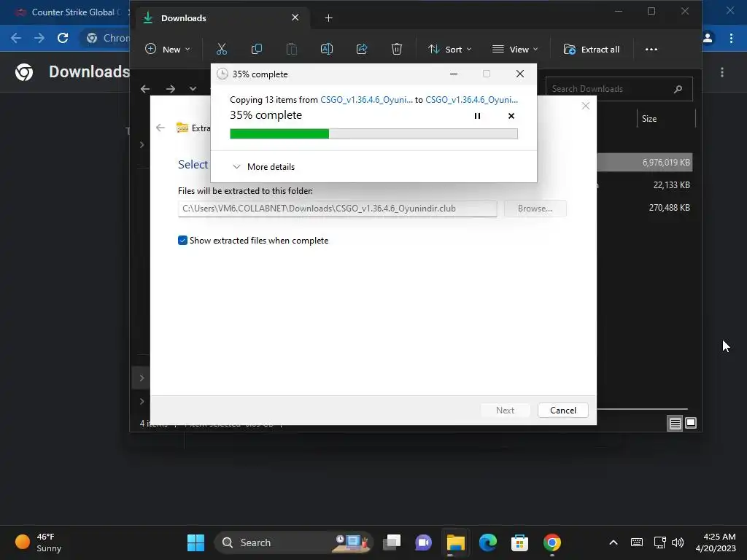Image resolution: width=747 pixels, height=560 pixels.
Task: Click the Cancel button in extract wizard
Action: point(562,411)
